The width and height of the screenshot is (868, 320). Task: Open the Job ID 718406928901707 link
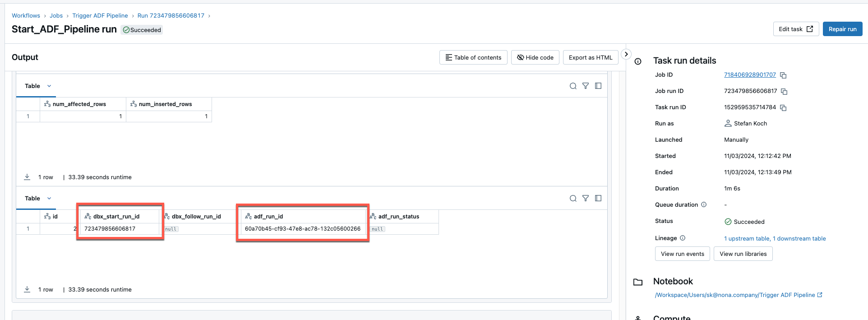tap(750, 74)
